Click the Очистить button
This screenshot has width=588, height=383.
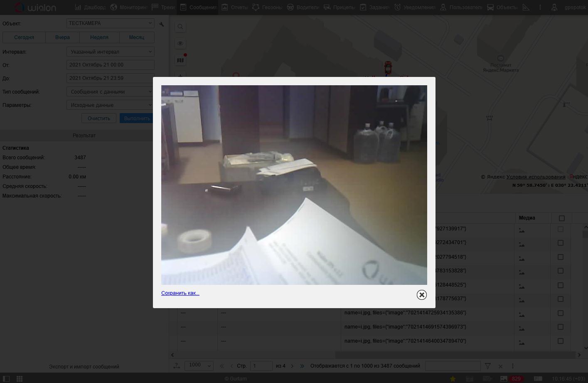[x=99, y=118]
